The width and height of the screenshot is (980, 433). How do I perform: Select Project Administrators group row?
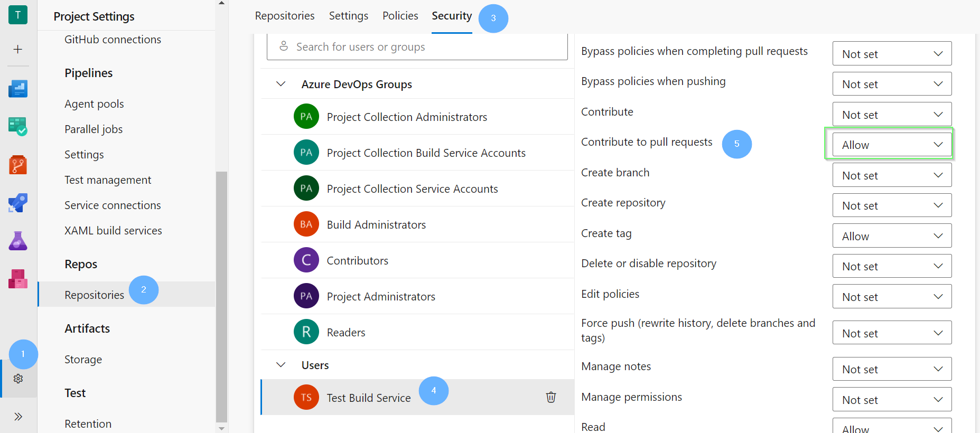click(x=417, y=296)
